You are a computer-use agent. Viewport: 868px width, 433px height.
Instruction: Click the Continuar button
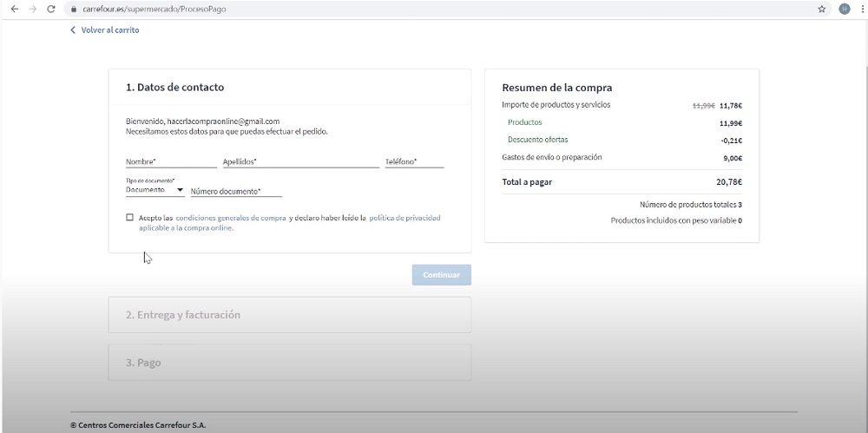click(x=441, y=275)
